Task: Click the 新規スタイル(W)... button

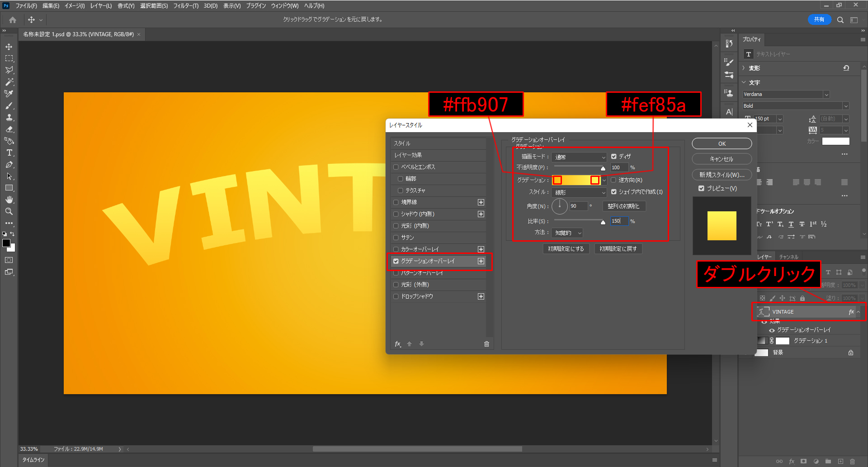Action: (x=722, y=175)
